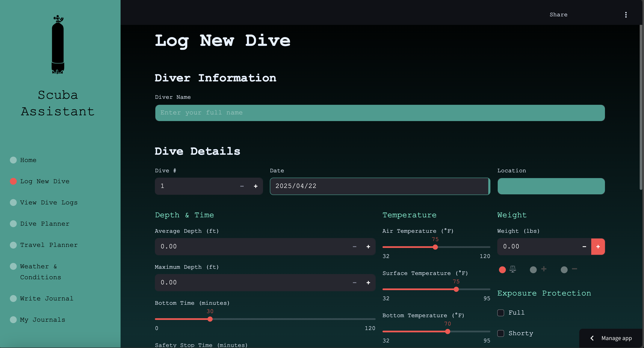Screen dimensions: 644x348
Task: Open the Date picker field
Action: pyautogui.click(x=380, y=186)
